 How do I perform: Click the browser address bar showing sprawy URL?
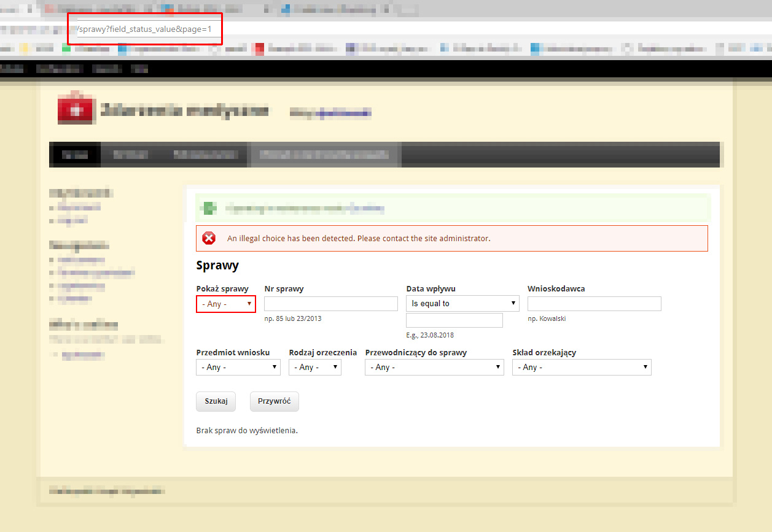[144, 28]
